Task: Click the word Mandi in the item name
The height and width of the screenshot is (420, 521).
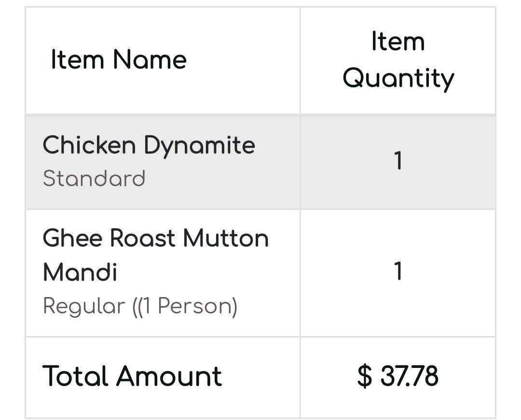Action: pyautogui.click(x=80, y=272)
